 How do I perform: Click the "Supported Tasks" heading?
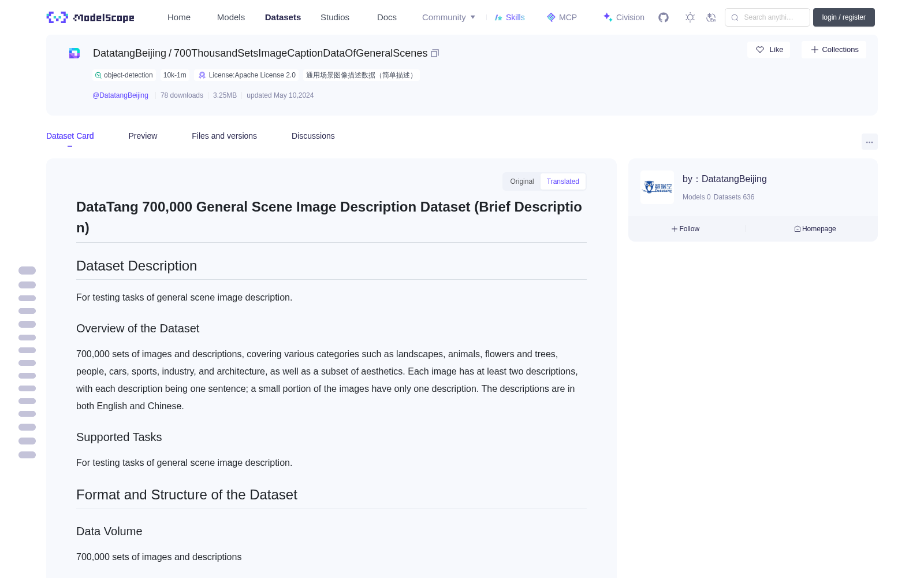tap(119, 437)
